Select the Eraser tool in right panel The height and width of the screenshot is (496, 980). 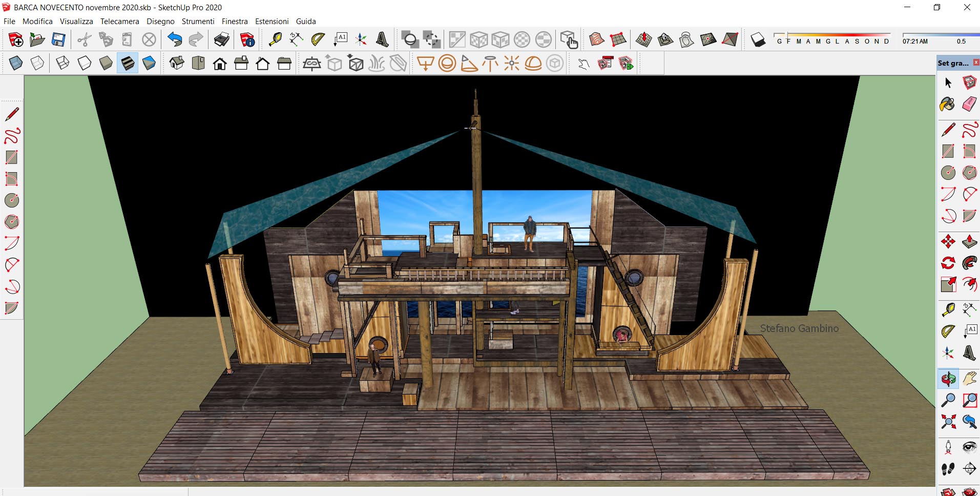[x=969, y=105]
